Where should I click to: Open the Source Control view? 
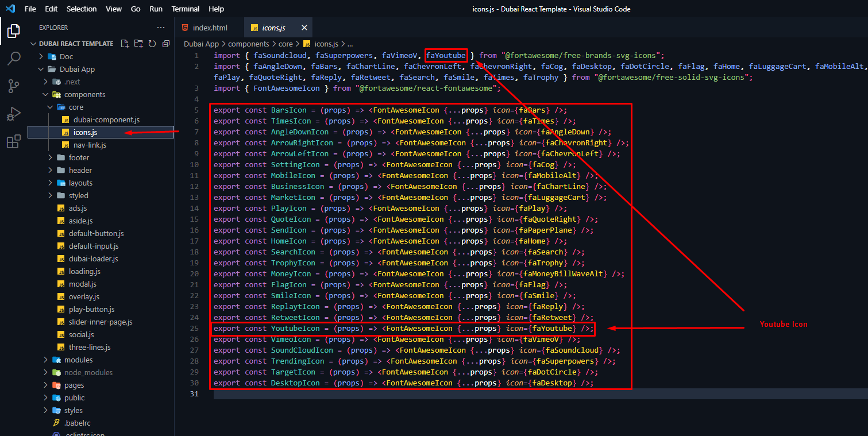14,86
